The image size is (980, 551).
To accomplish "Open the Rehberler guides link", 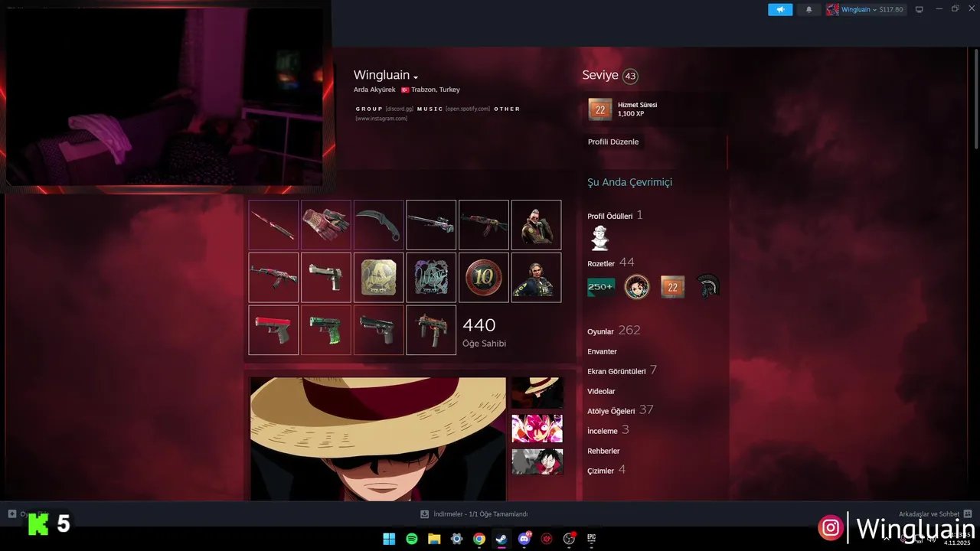I will click(603, 451).
